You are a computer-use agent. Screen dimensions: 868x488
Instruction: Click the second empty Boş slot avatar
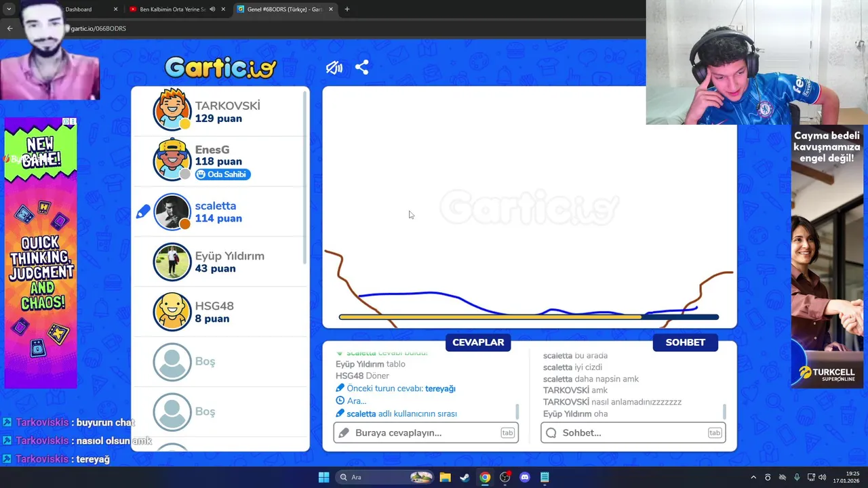[172, 412]
